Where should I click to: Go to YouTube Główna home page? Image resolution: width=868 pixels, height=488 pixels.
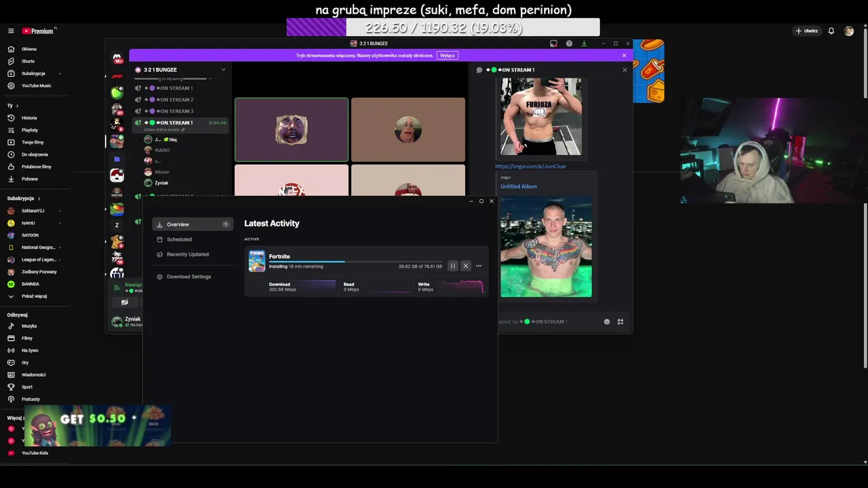(28, 49)
